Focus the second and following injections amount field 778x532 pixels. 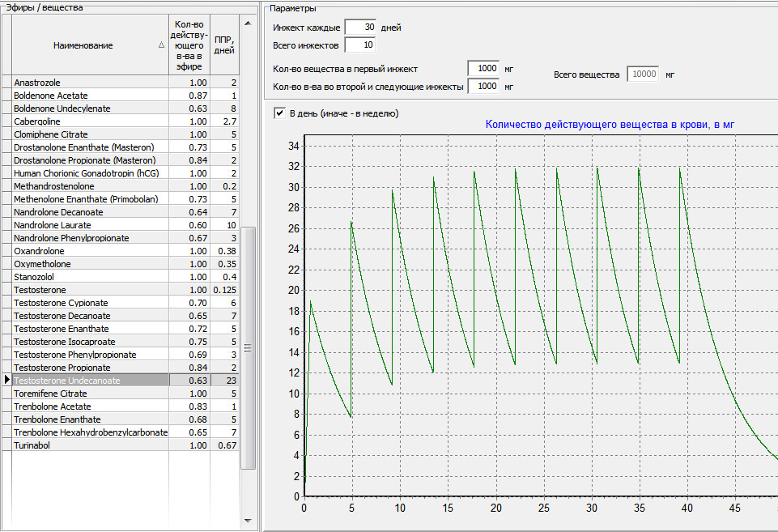[483, 86]
